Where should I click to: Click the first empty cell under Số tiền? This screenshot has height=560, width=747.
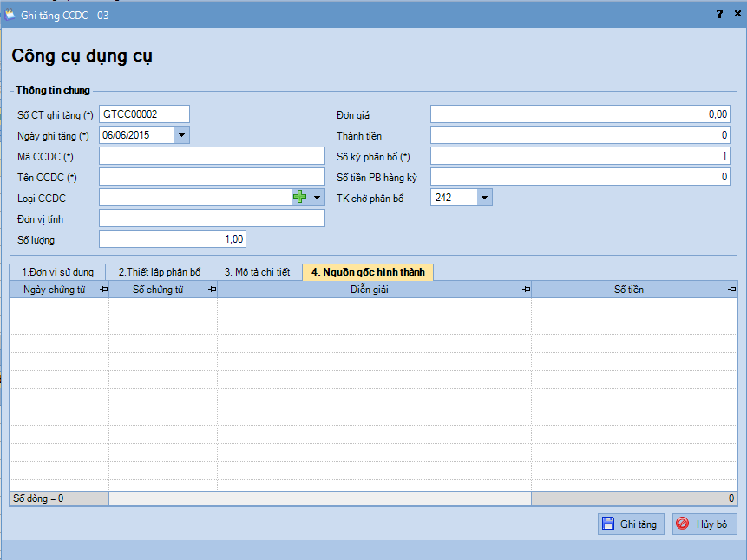(x=634, y=307)
